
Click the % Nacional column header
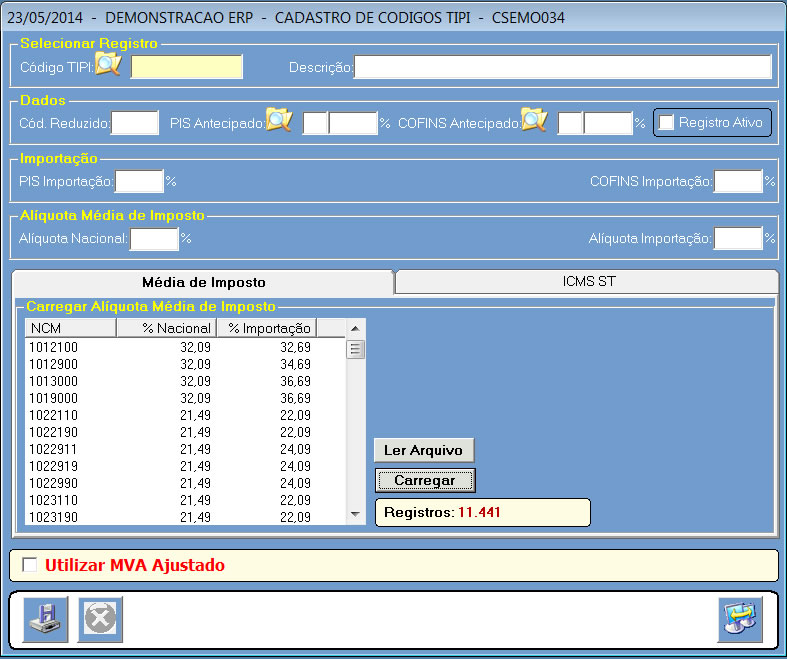167,328
